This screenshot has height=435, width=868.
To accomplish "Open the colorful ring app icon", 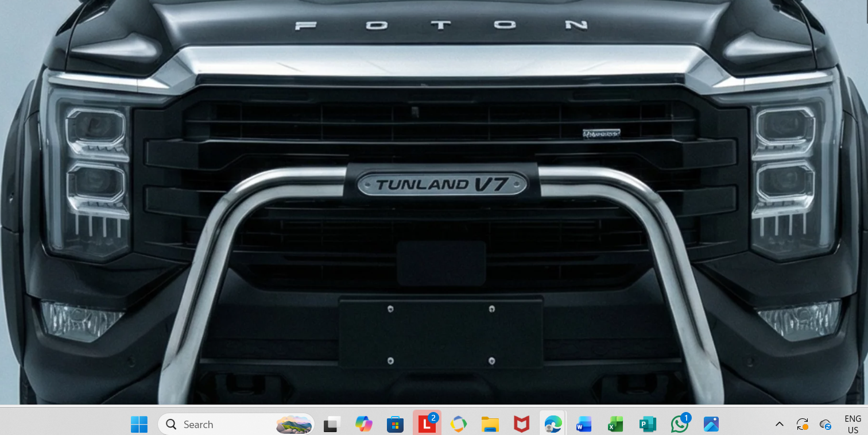I will tap(458, 425).
